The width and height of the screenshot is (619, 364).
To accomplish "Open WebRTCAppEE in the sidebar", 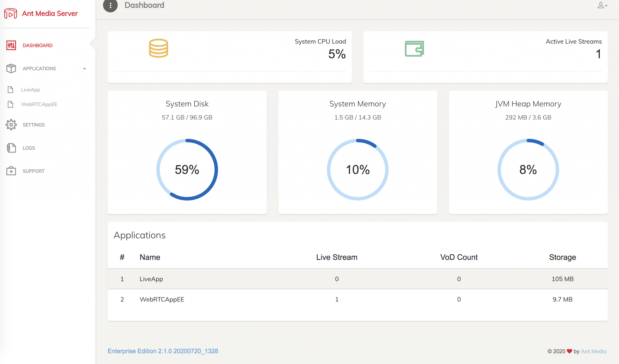I will (39, 104).
